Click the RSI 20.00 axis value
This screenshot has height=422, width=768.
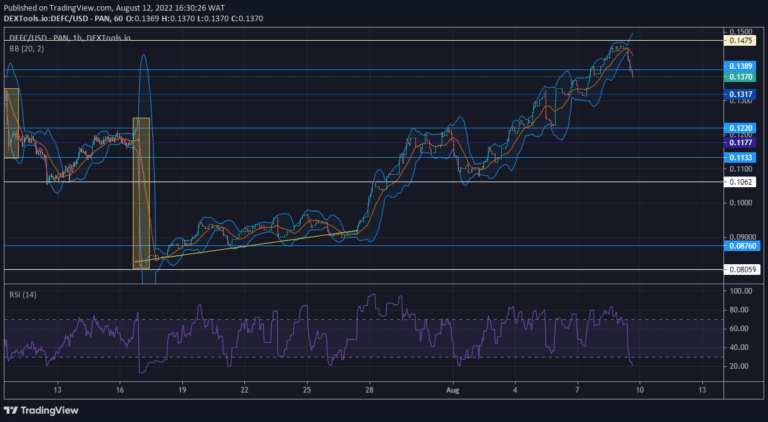point(741,366)
